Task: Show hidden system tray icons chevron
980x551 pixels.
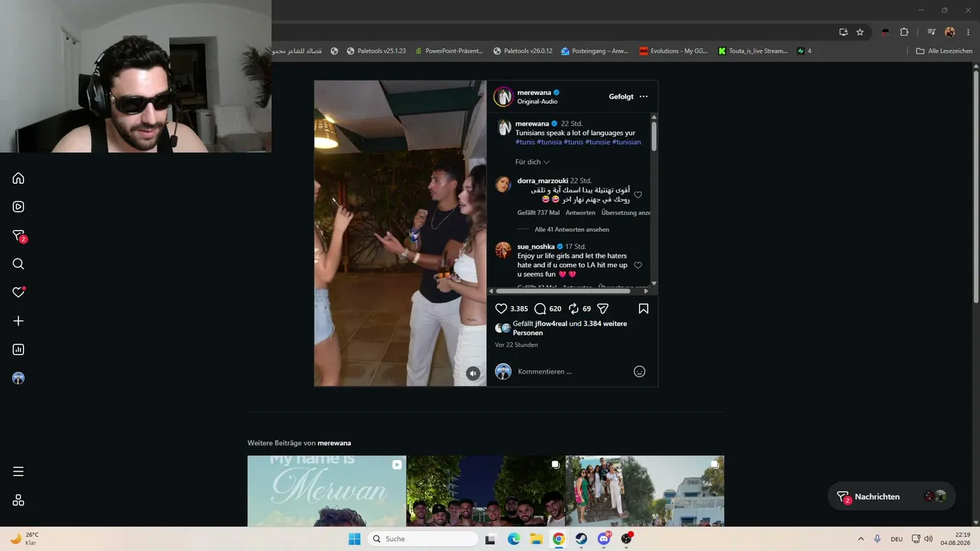Action: (x=861, y=539)
